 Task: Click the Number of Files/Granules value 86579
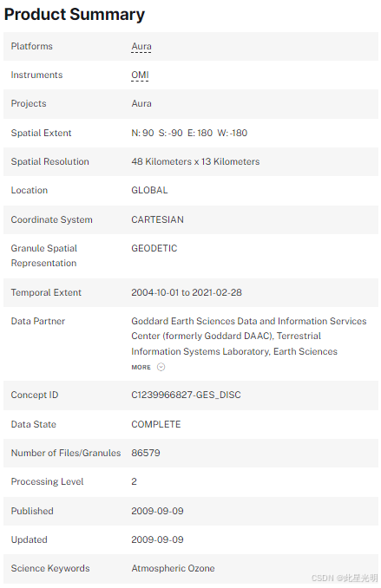point(146,453)
